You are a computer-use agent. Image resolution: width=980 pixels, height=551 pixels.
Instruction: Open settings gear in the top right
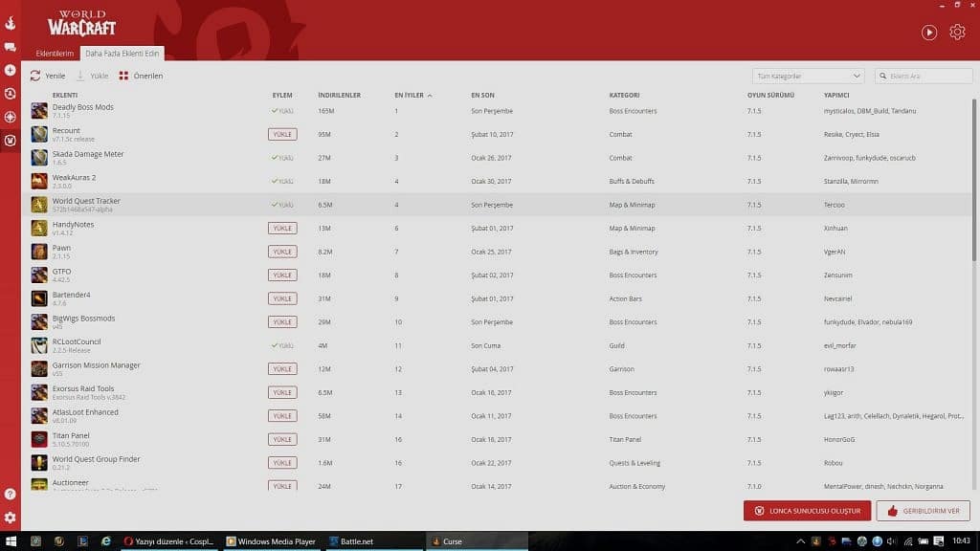point(957,33)
